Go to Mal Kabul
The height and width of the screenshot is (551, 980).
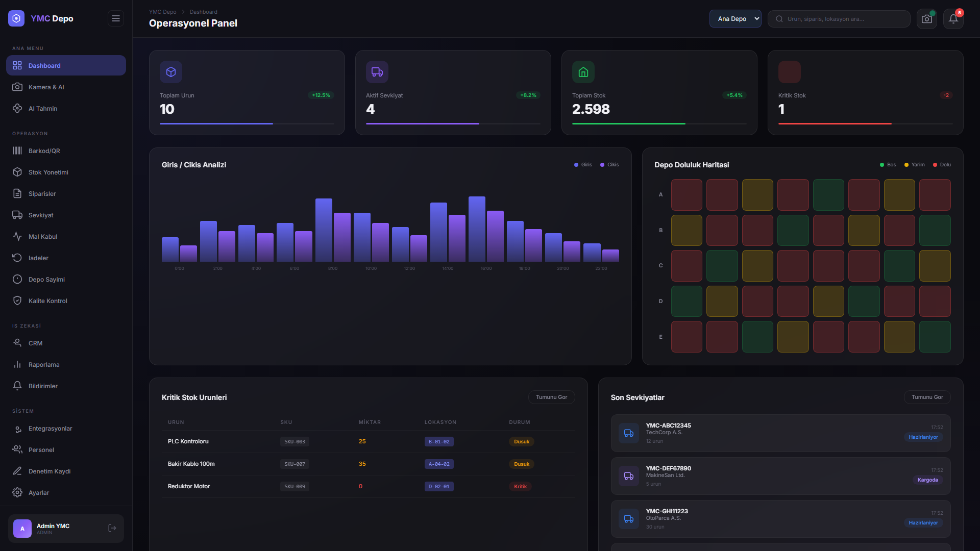click(66, 236)
